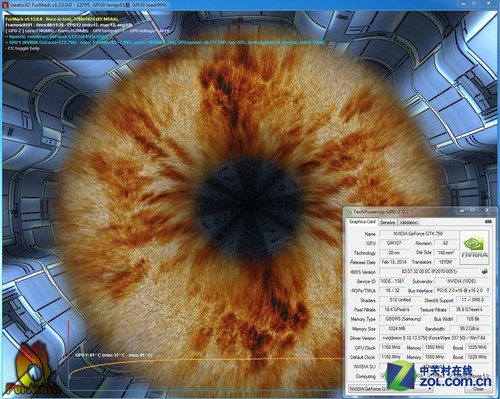This screenshot has width=500, height=399.
Task: Click the Memory field in Default Clock row
Action: tap(434, 357)
